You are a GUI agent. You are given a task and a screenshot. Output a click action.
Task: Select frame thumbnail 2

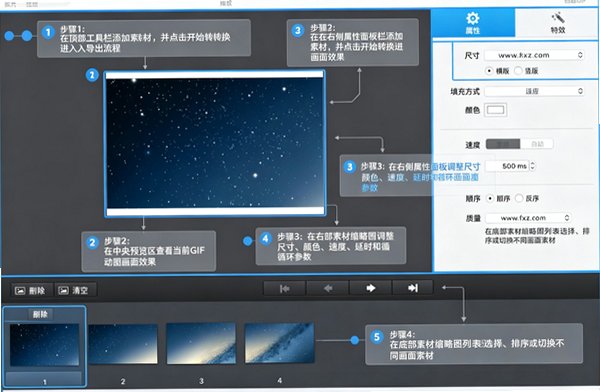pyautogui.click(x=123, y=344)
